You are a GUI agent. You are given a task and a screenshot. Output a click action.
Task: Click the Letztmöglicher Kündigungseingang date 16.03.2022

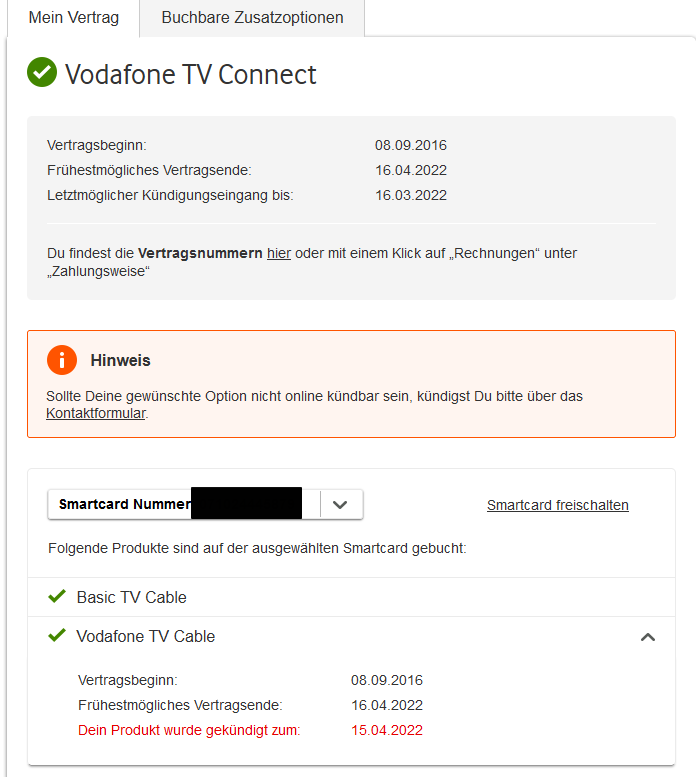410,195
